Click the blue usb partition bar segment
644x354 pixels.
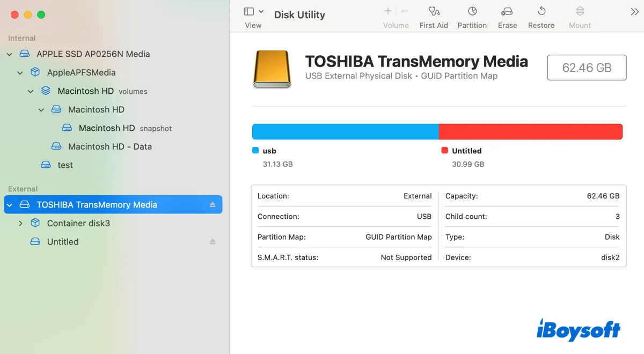[346, 132]
